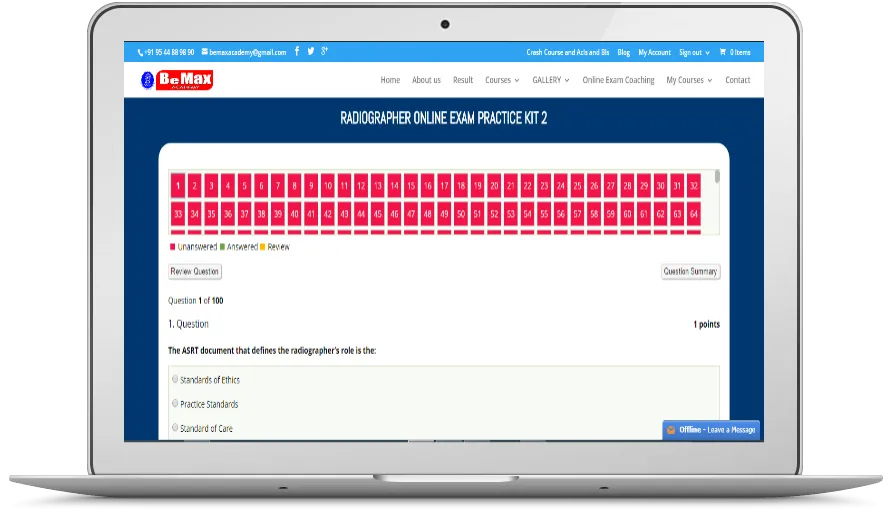This screenshot has height=523, width=896.
Task: Open the Facebook icon in top bar
Action: (x=297, y=52)
